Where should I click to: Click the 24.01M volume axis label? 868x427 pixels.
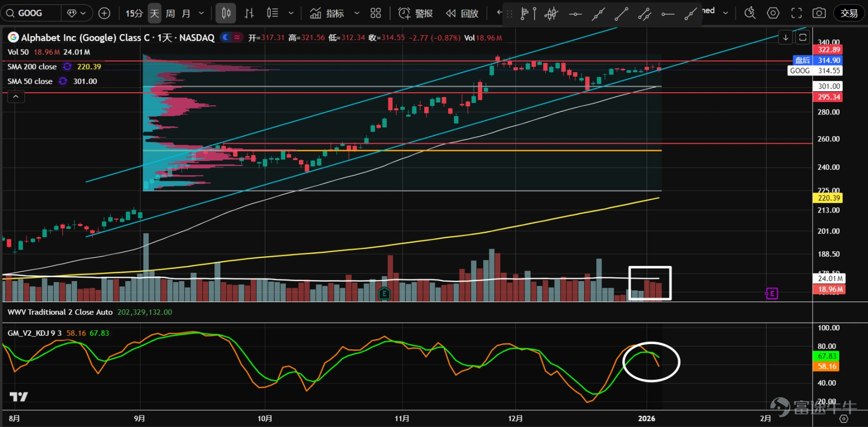point(830,279)
